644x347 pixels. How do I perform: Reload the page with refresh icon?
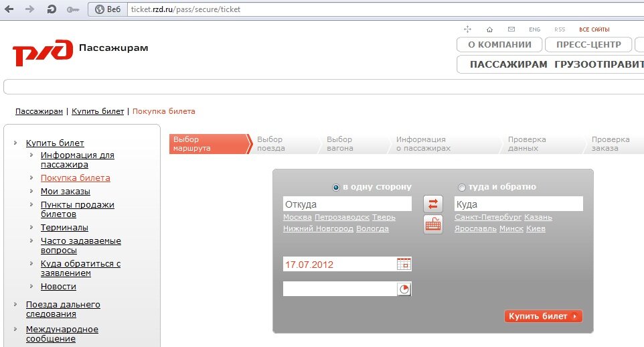tap(52, 9)
